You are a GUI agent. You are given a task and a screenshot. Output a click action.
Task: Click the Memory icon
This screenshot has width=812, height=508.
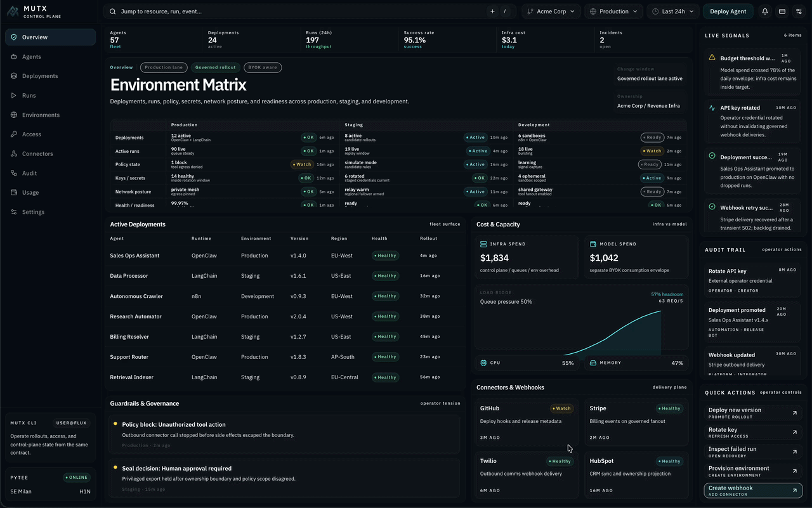[x=593, y=363]
